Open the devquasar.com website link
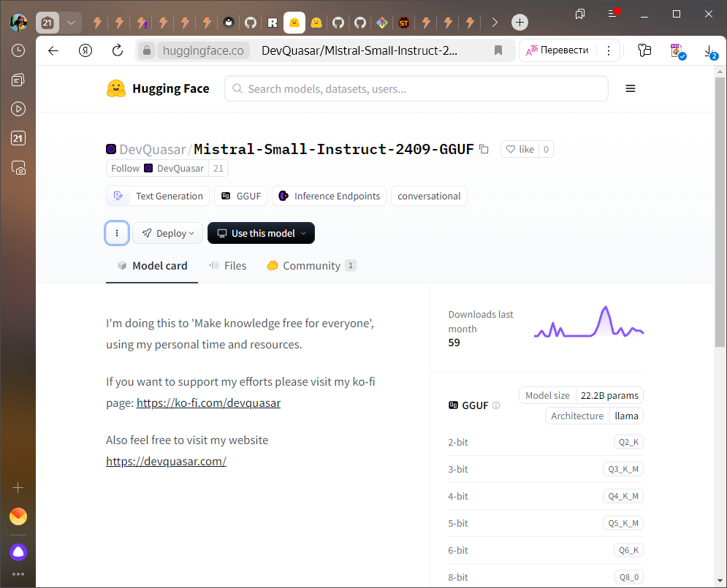The width and height of the screenshot is (727, 588). [x=166, y=462]
